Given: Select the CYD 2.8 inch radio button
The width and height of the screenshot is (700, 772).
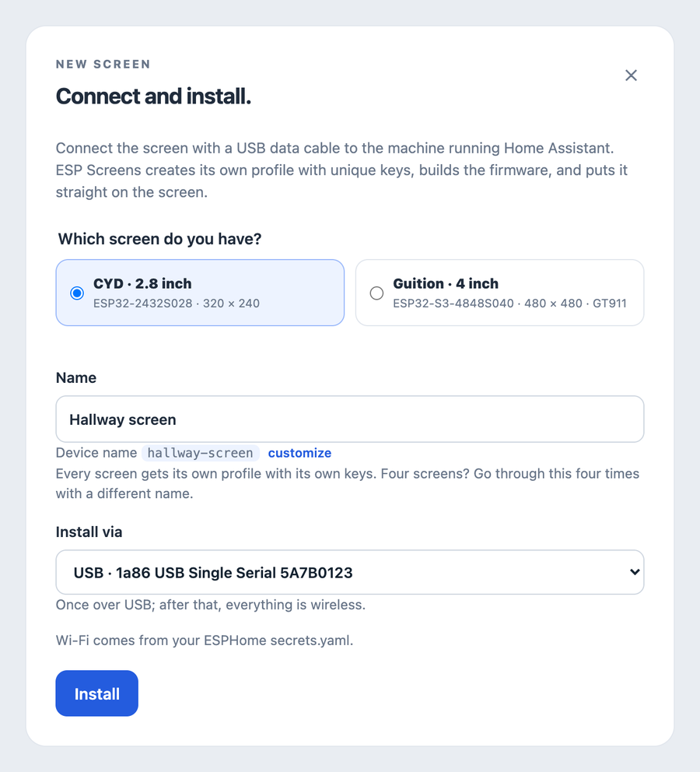Looking at the screenshot, I should 77,293.
